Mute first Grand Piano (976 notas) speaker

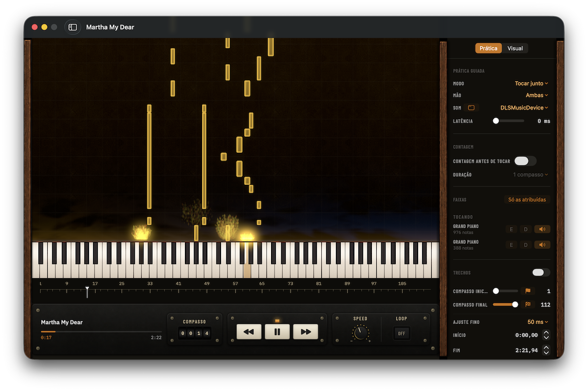pos(542,230)
